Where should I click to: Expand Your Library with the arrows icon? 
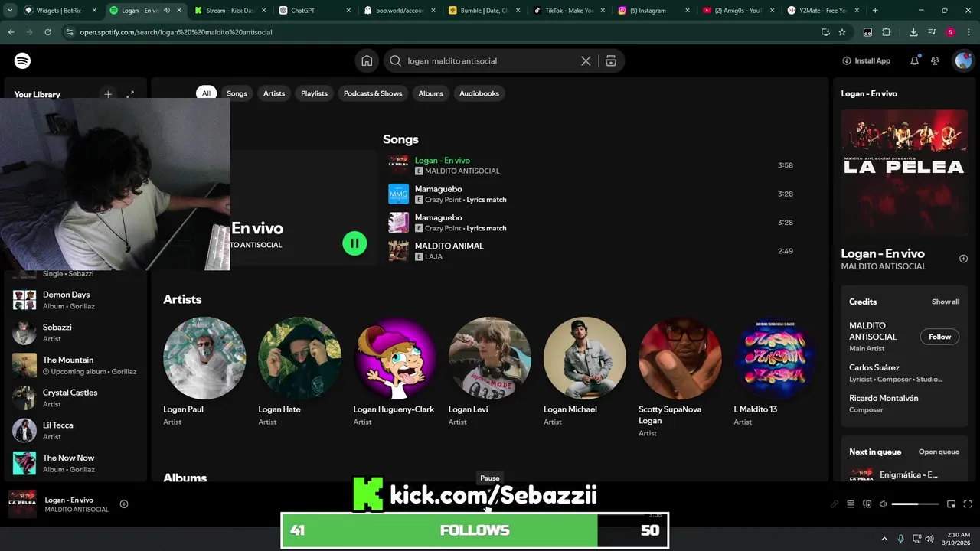click(130, 94)
